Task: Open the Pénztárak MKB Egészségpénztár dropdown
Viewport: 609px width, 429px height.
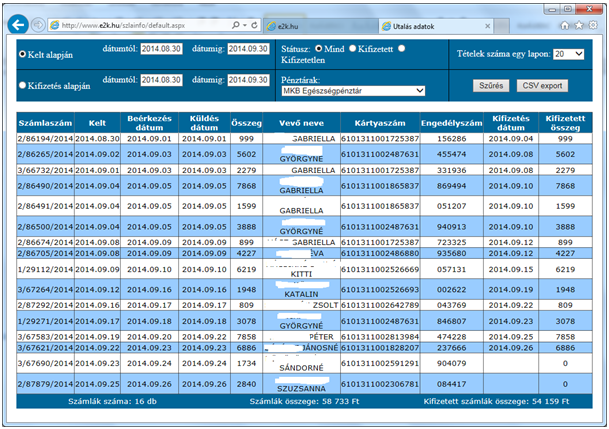Action: point(353,91)
